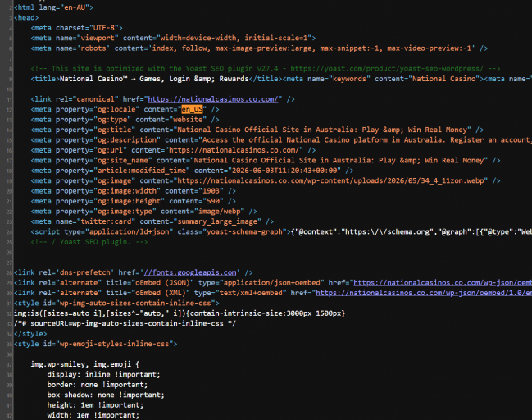The image size is (532, 420).
Task: Click the box-shadow: none !important line
Action: [x=106, y=395]
